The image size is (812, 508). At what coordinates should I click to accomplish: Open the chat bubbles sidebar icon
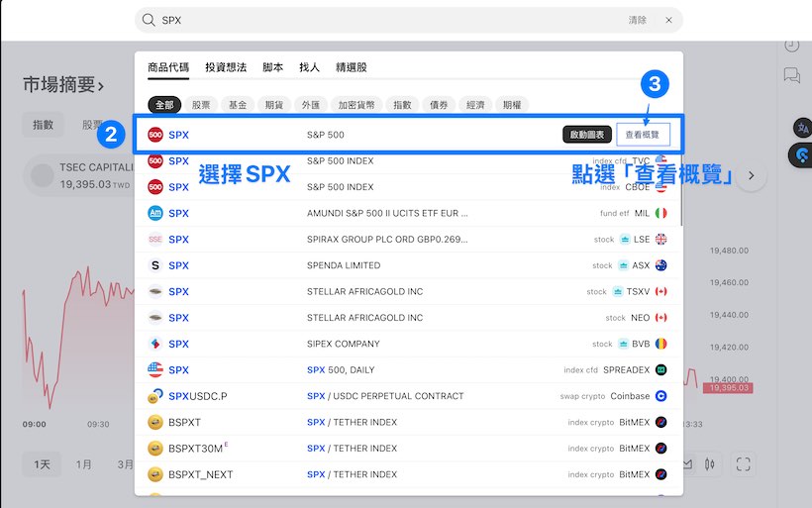point(792,75)
